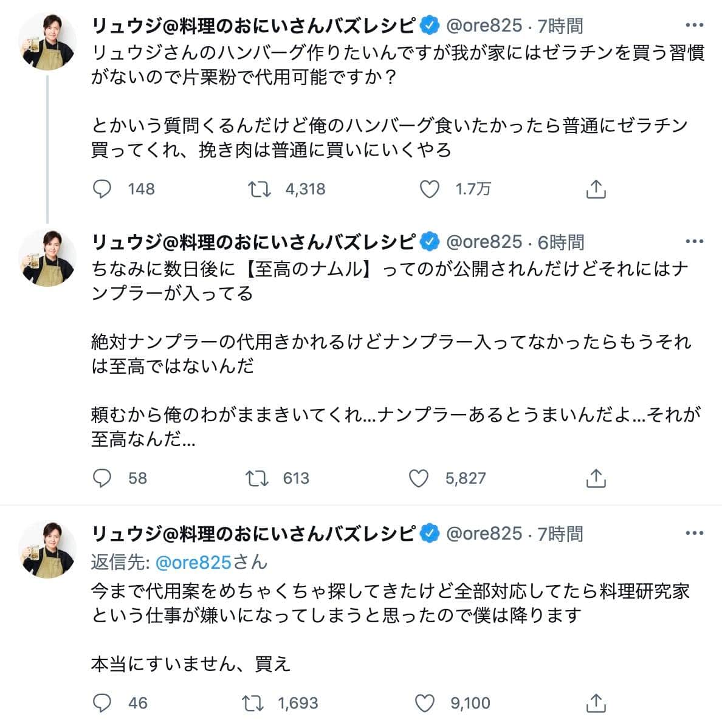
Task: Click the 6時間 timestamp link
Action: coord(561,242)
